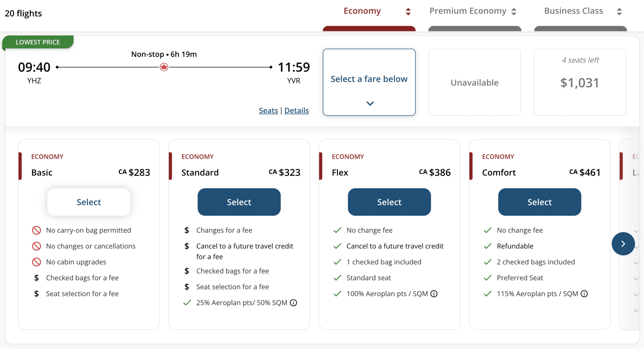Open the flight Details link
The width and height of the screenshot is (644, 349).
click(297, 111)
